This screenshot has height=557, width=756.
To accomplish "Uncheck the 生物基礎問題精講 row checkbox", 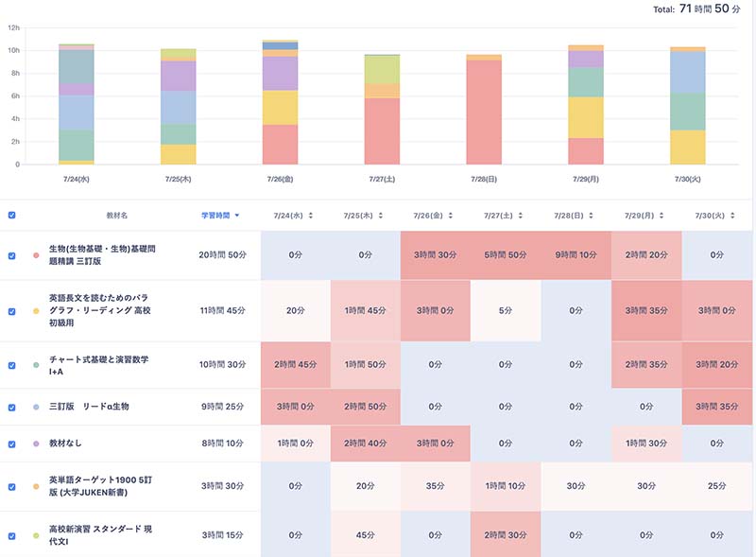I will [11, 255].
